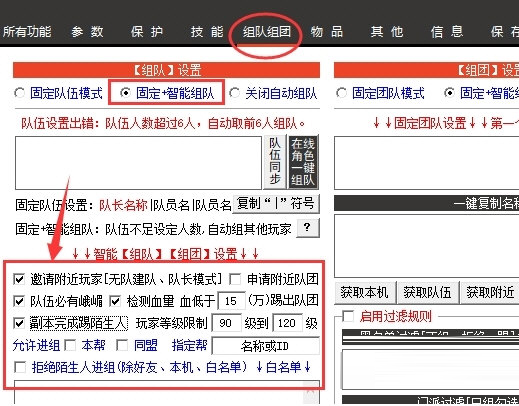Click the 获取附近 button

(490, 293)
